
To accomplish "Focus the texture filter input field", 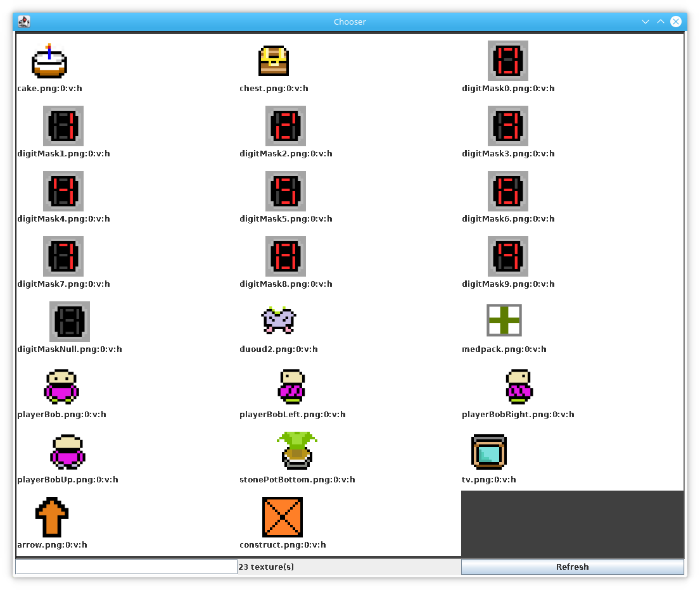I will [126, 567].
